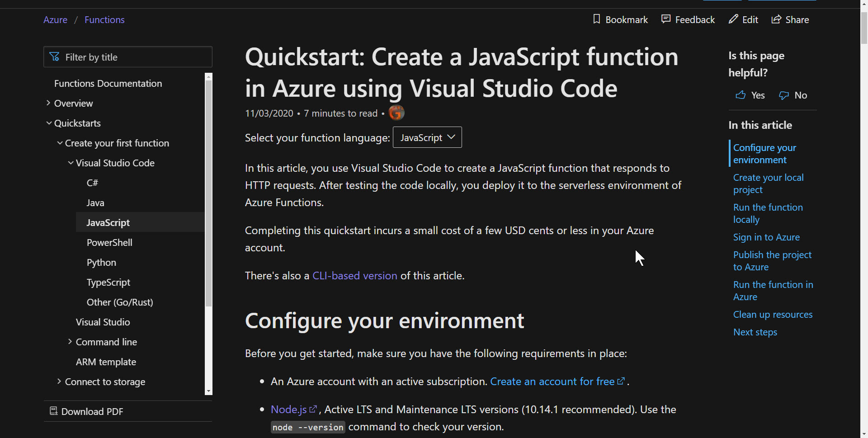Open the function language dropdown
Screen dimensions: 868x438
click(x=427, y=137)
